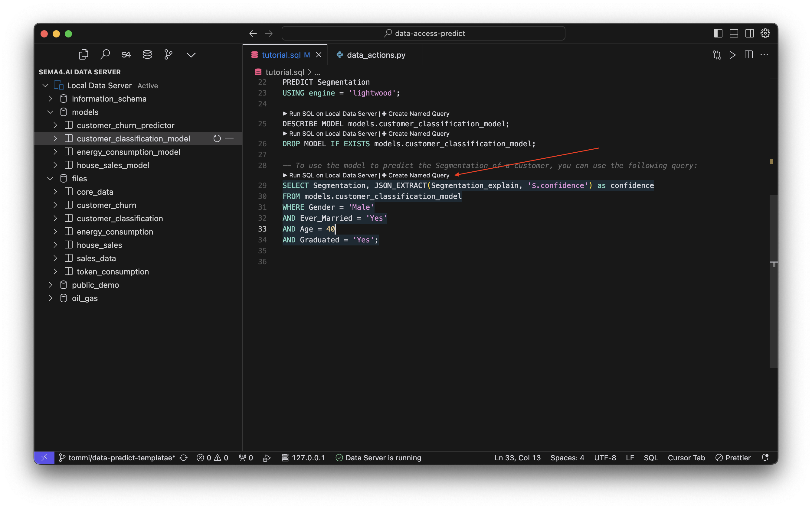Open the forwarded ports indicator

point(246,458)
